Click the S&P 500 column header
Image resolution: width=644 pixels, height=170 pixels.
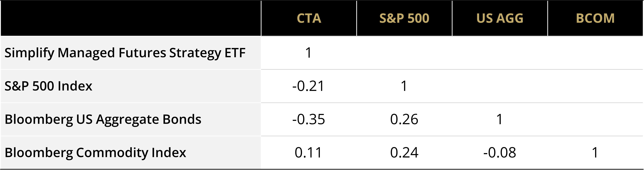coord(404,18)
